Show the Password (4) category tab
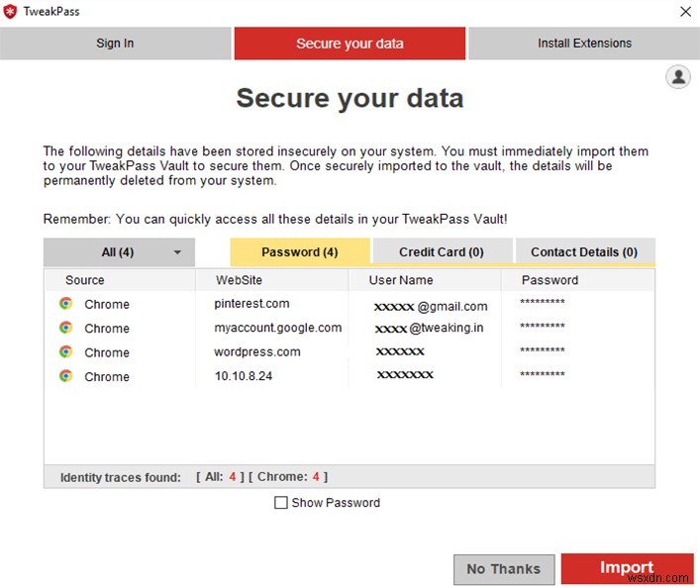Screen dimensions: 700x588 [x=299, y=252]
